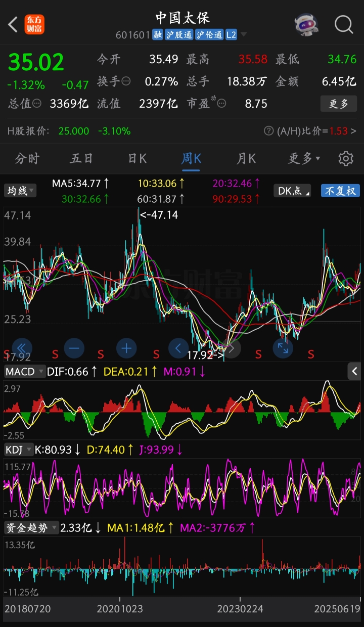Tap the 今开 35.49 value
Viewport: 364px width, 627px height.
point(164,59)
